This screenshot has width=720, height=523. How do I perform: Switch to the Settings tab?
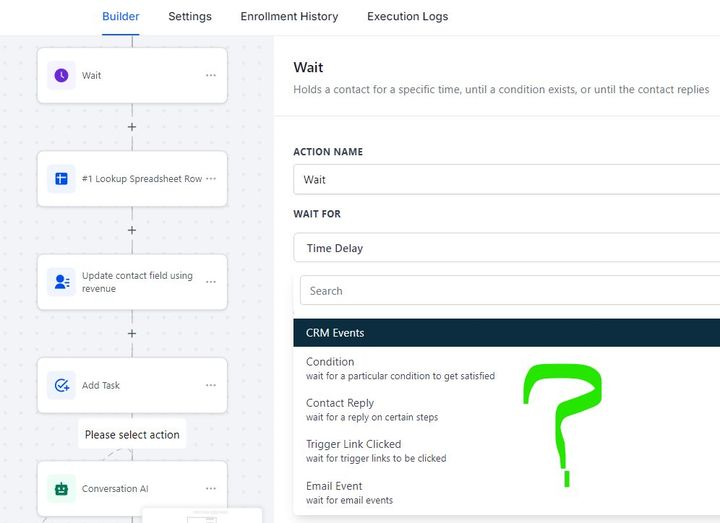(190, 17)
